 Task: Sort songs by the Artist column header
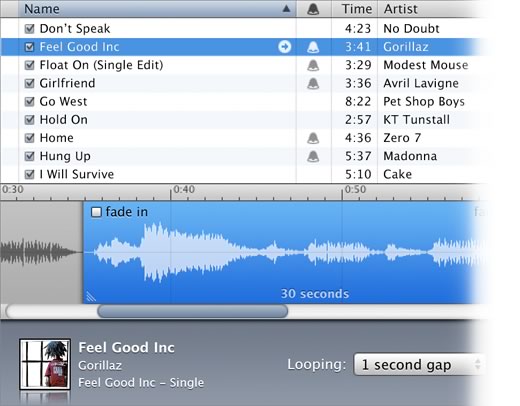(432, 9)
